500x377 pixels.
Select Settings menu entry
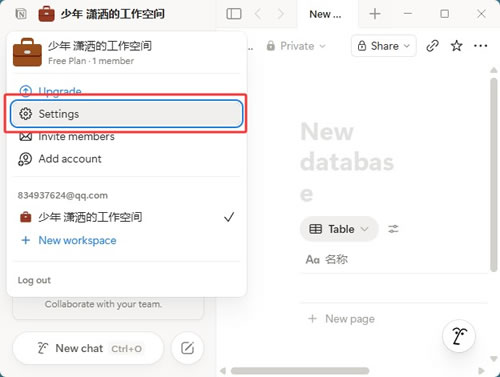(x=126, y=114)
